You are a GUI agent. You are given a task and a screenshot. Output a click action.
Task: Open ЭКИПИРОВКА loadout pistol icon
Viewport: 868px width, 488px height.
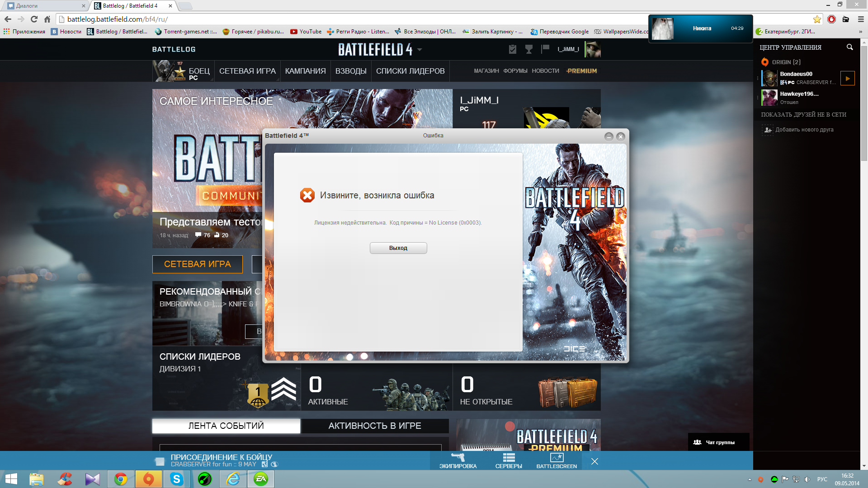click(x=458, y=461)
